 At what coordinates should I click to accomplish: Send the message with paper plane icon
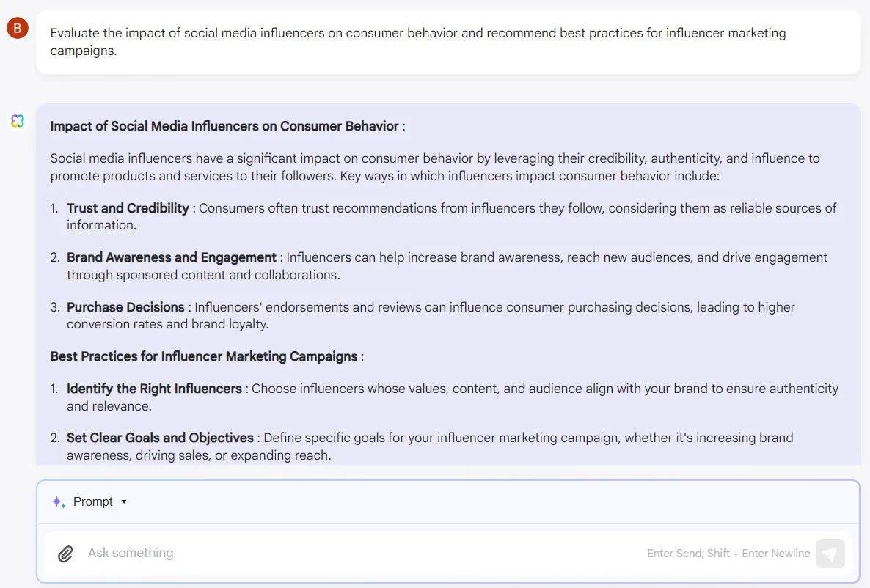click(830, 554)
